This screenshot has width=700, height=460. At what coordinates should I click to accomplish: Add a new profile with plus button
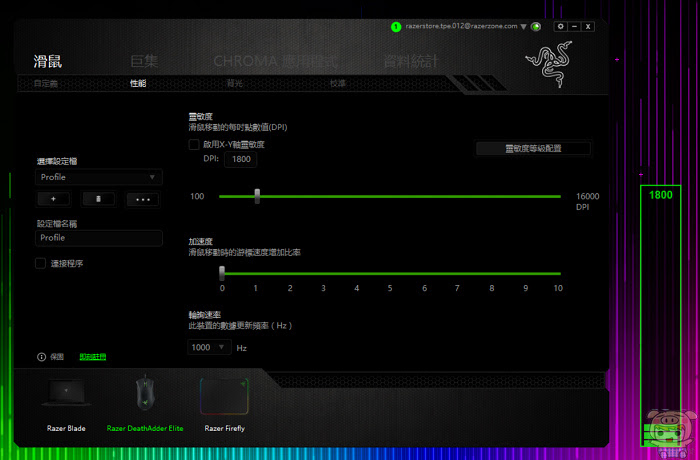[54, 199]
